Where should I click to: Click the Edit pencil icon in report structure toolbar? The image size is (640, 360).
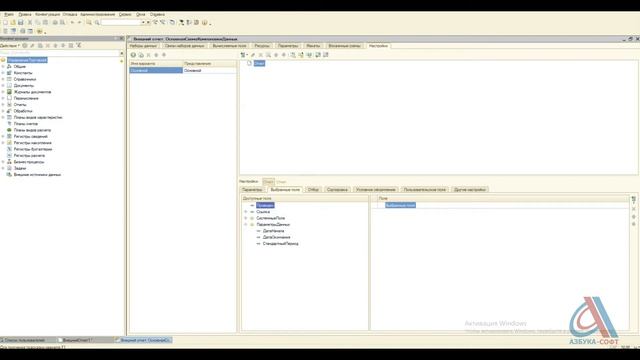tap(253, 55)
